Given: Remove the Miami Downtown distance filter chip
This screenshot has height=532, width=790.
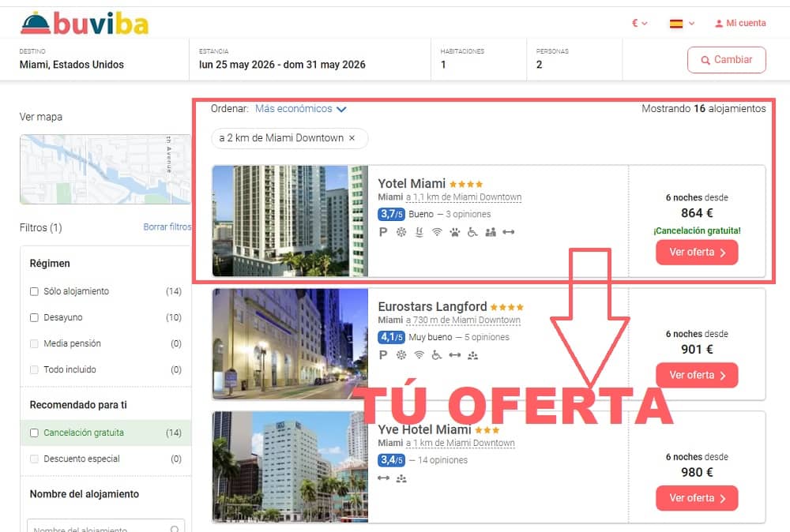Looking at the screenshot, I should tap(352, 138).
